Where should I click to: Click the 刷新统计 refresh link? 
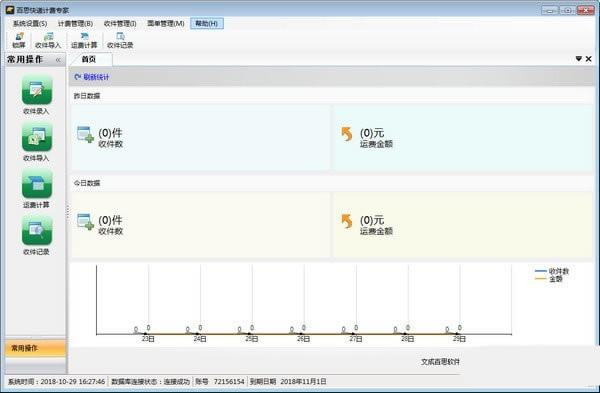92,77
